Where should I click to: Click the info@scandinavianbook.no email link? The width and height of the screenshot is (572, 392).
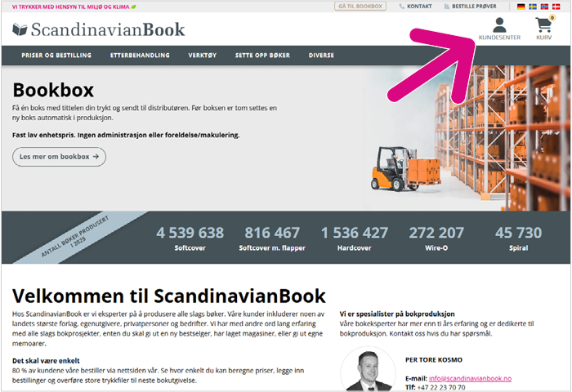click(x=470, y=378)
